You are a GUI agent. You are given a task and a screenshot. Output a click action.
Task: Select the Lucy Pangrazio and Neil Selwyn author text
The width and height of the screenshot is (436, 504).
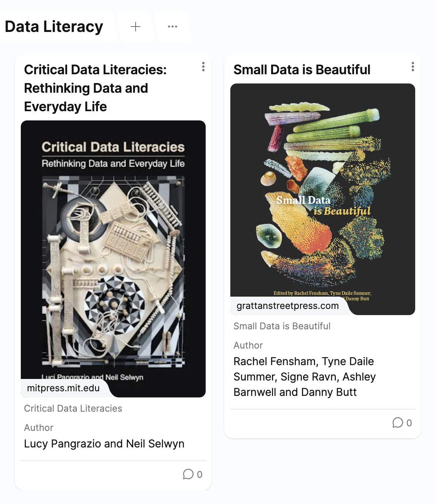point(104,444)
